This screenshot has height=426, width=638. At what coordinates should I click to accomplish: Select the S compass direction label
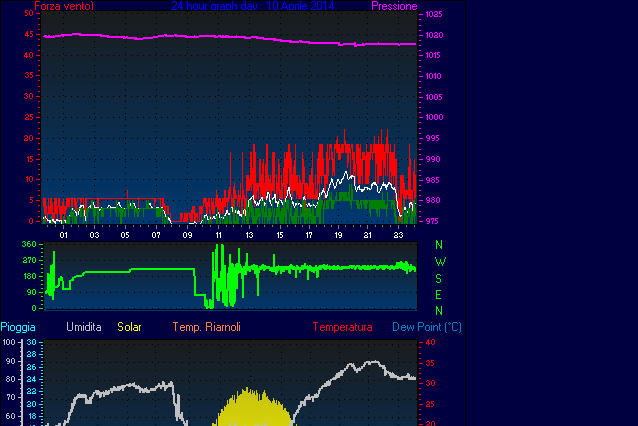(438, 279)
